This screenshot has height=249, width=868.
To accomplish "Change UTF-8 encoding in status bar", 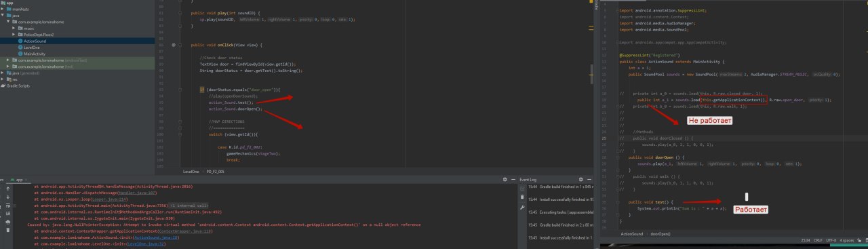I will [x=831, y=240].
